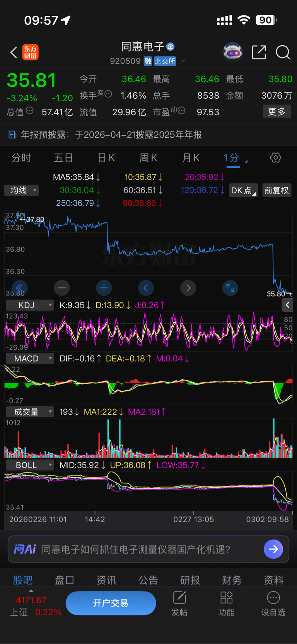Image resolution: width=297 pixels, height=644 pixels.
Task: Tap info icon beside 市盈
Action: tap(181, 111)
